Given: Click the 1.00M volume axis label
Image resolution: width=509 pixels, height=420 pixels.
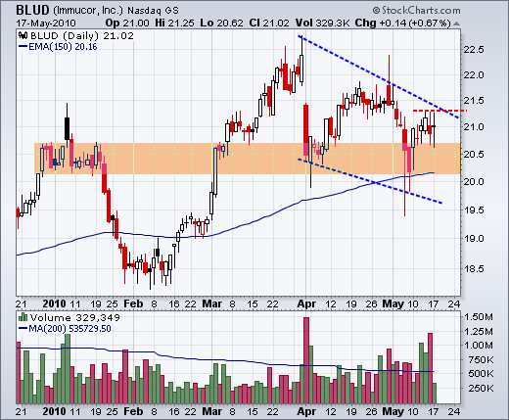Looking at the screenshot, I should tap(479, 346).
